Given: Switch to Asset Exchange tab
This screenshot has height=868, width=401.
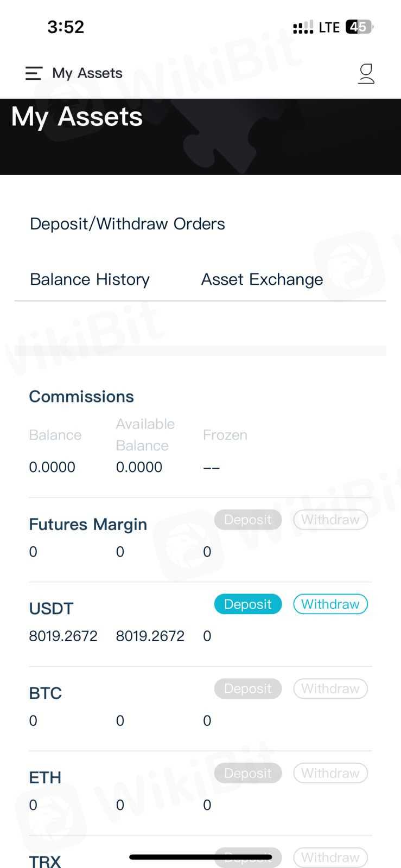Looking at the screenshot, I should [x=262, y=279].
